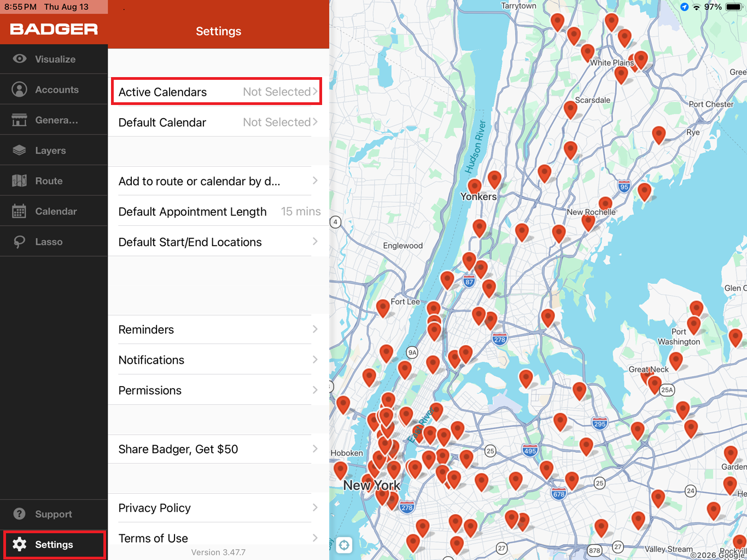The image size is (747, 560).
Task: Open the Privacy Policy row chevron
Action: tap(315, 507)
